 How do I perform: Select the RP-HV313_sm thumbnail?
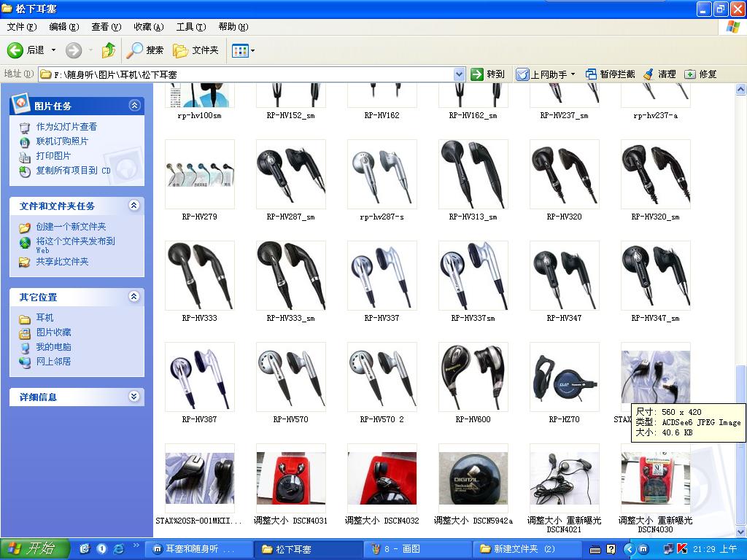point(473,174)
